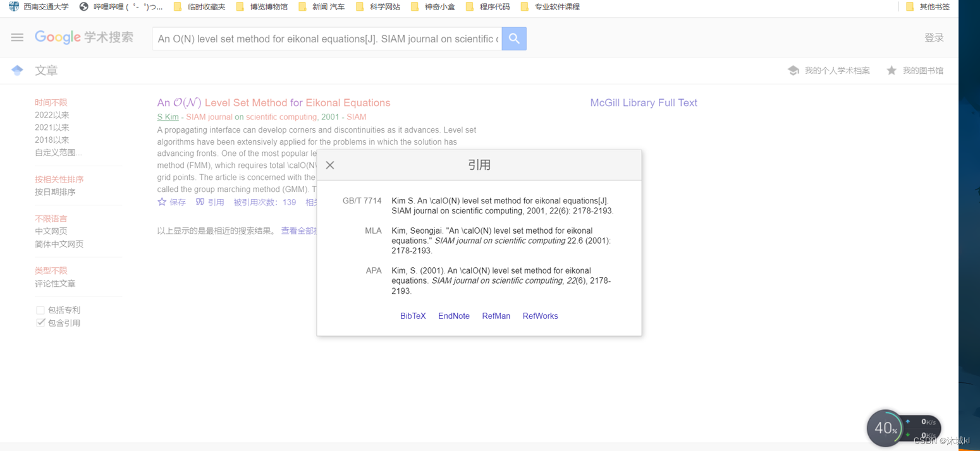Image resolution: width=980 pixels, height=451 pixels.
Task: Click the 文章 heading
Action: coord(46,70)
